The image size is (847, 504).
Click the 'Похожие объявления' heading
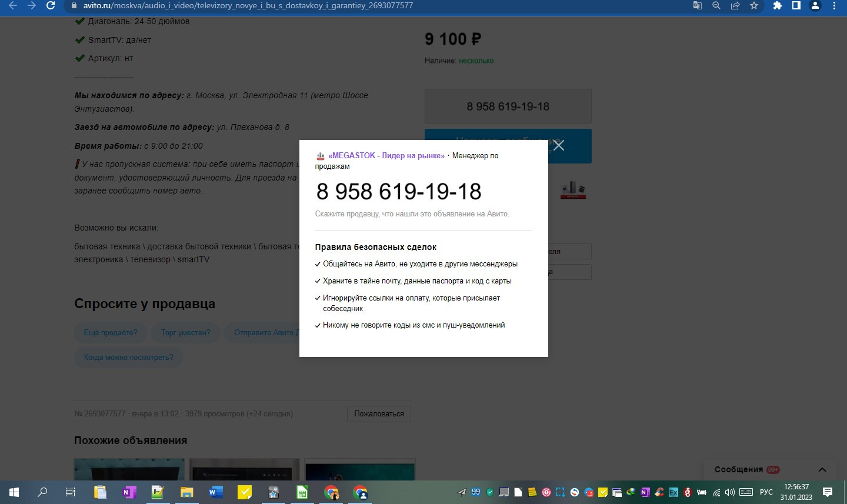tap(131, 440)
